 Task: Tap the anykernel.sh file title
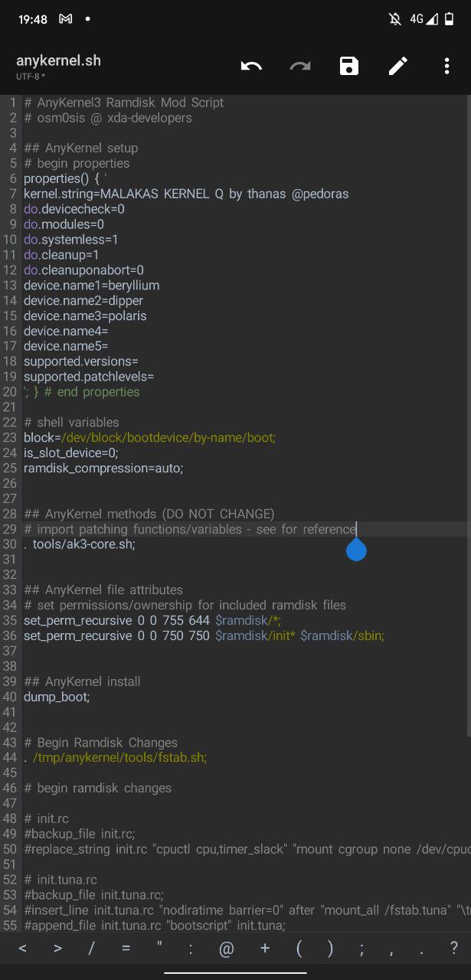[x=58, y=60]
